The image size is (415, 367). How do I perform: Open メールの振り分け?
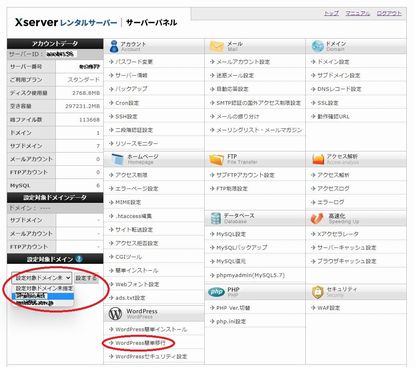point(238,117)
